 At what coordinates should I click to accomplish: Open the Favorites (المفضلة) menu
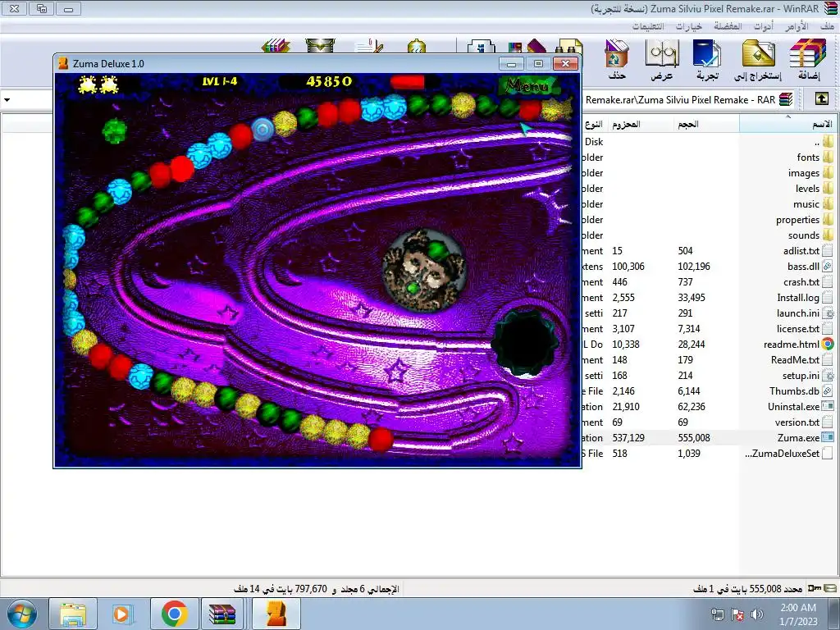coord(728,25)
